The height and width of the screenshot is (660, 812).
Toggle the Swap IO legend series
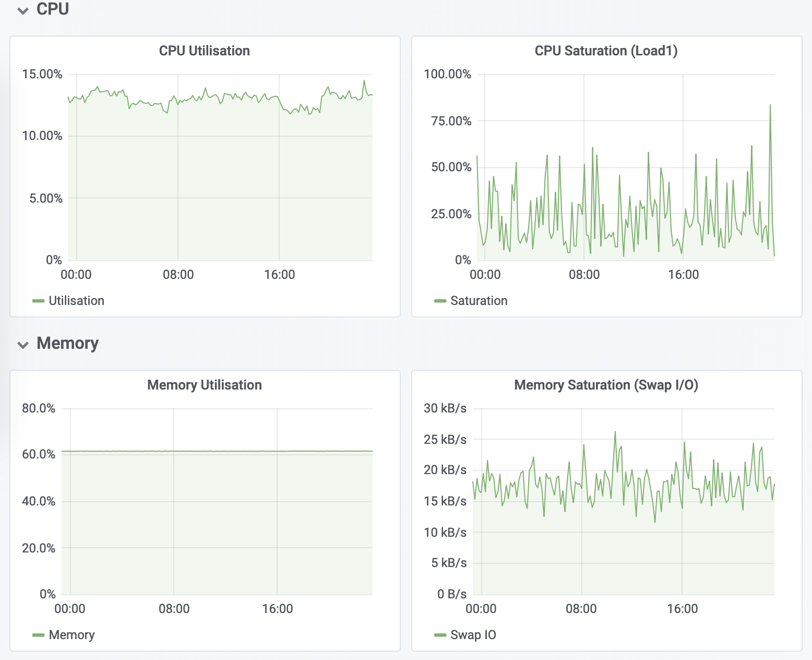point(473,635)
